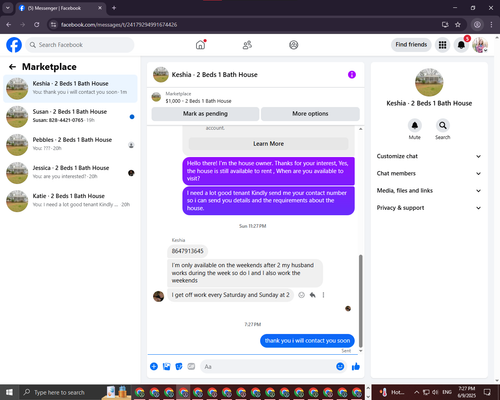Open the taskbar notification center icon
Viewport: 500px width, 400px height.
coord(487,392)
